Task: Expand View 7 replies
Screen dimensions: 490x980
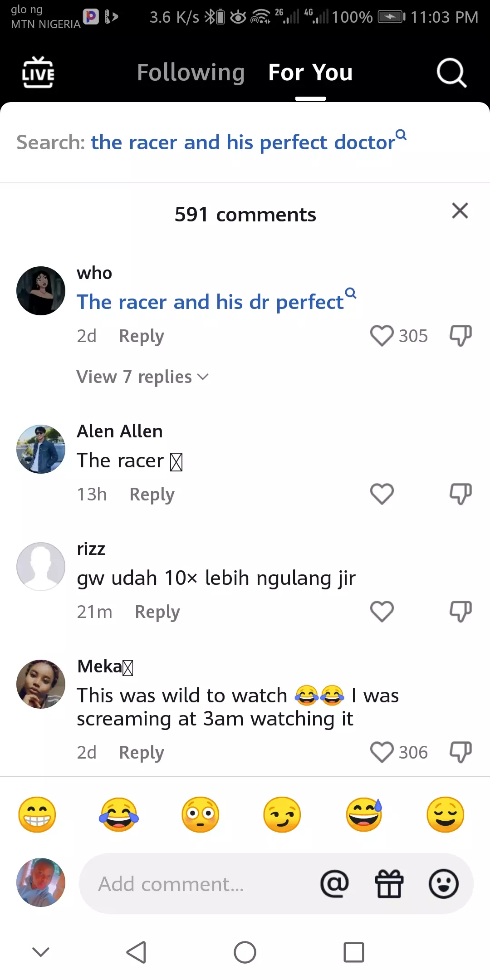Action: [143, 376]
